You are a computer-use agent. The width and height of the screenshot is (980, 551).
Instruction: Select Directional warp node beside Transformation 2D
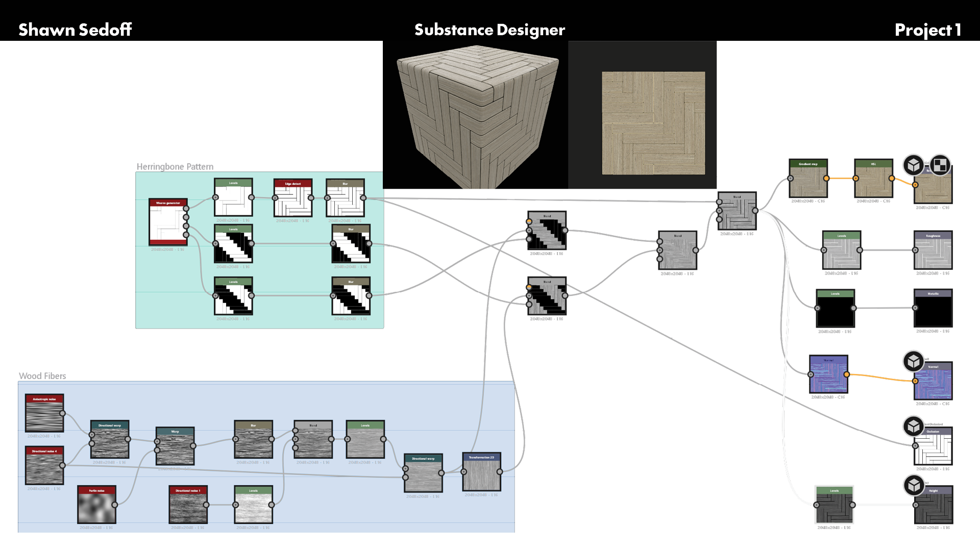[423, 473]
